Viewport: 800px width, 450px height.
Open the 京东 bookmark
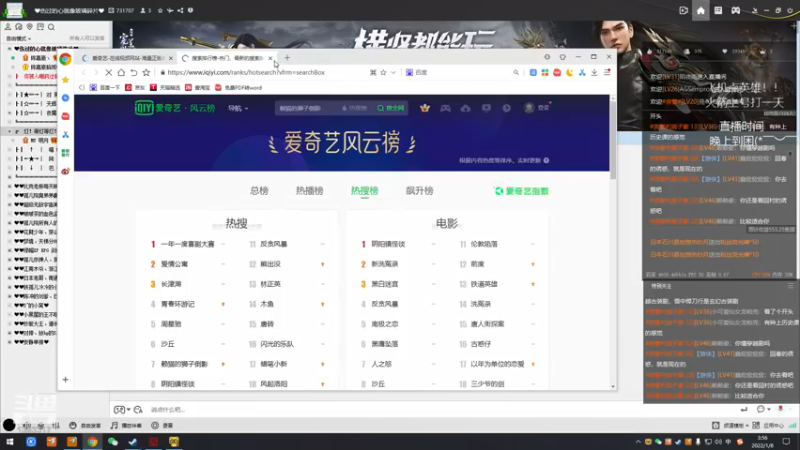tap(135, 88)
